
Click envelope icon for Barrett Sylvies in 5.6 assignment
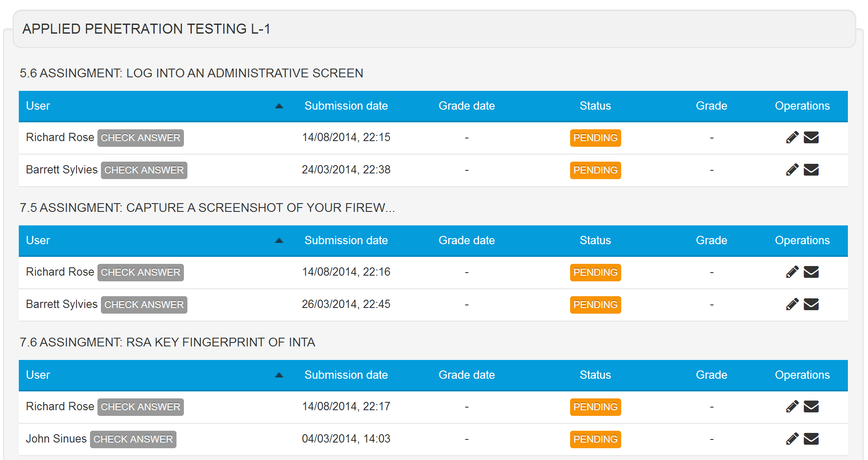point(811,170)
